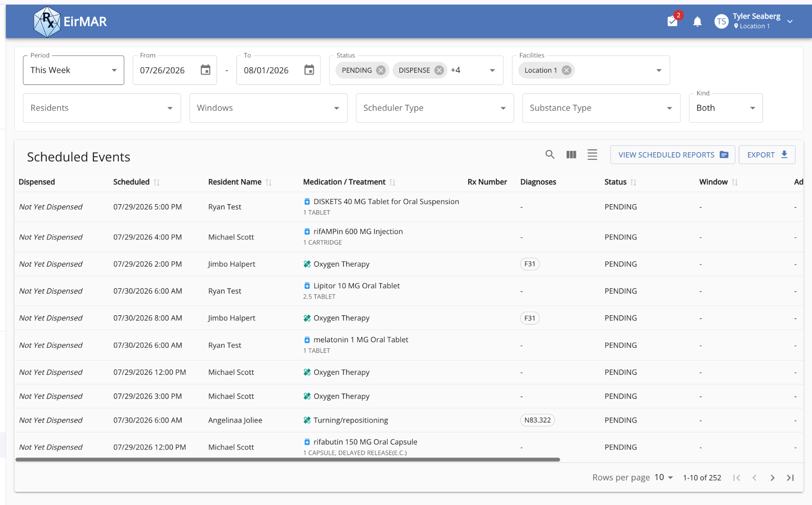Open the Residents filter dropdown
The width and height of the screenshot is (812, 505).
[x=102, y=108]
